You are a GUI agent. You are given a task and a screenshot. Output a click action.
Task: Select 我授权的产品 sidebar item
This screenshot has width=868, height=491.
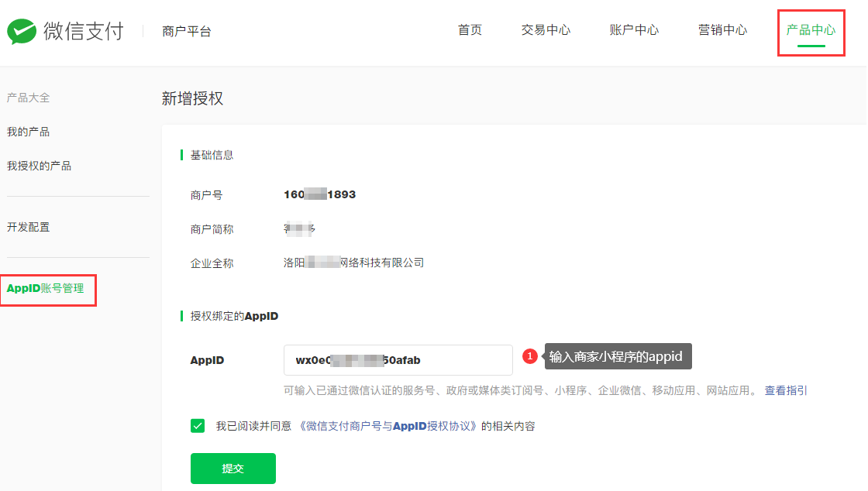click(x=39, y=166)
